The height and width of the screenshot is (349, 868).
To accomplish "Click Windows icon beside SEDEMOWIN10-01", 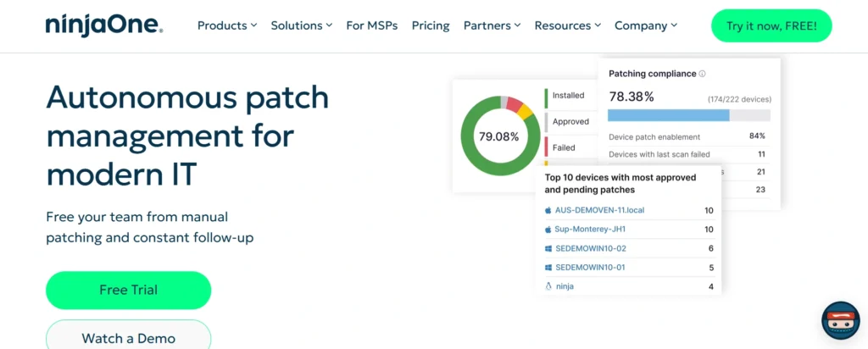I will [x=548, y=267].
